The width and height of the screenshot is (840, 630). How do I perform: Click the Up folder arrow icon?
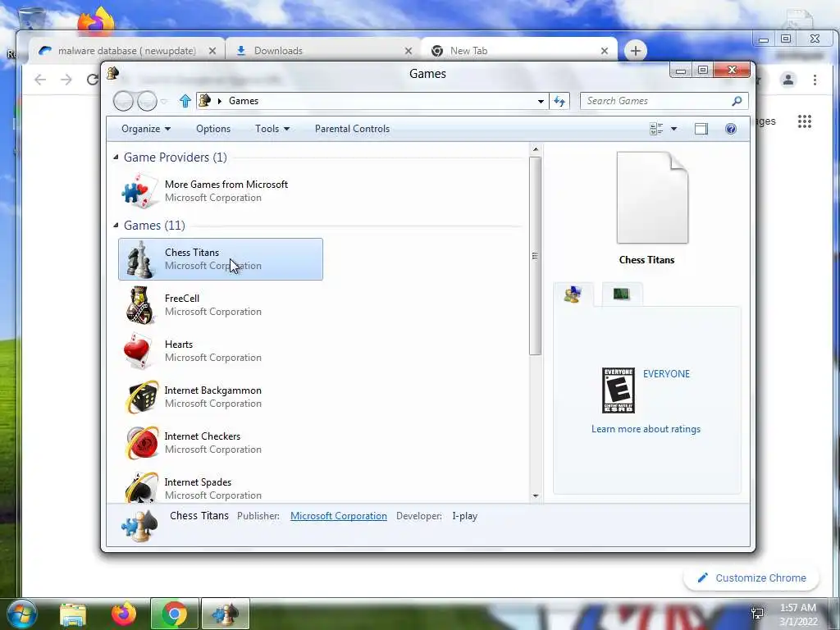tap(185, 101)
